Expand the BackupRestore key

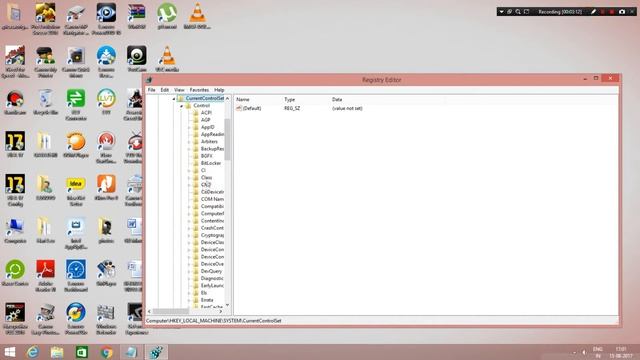click(x=189, y=149)
